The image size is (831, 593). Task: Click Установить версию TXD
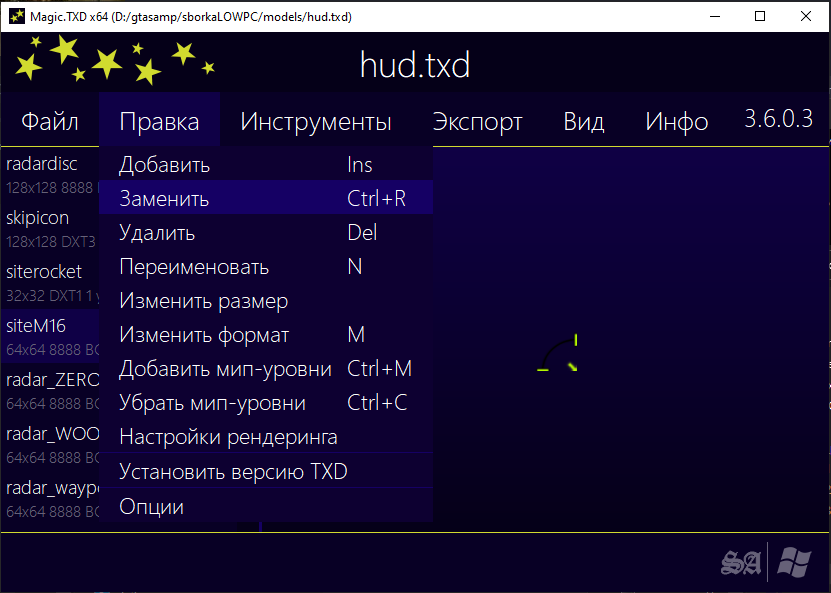pyautogui.click(x=233, y=472)
